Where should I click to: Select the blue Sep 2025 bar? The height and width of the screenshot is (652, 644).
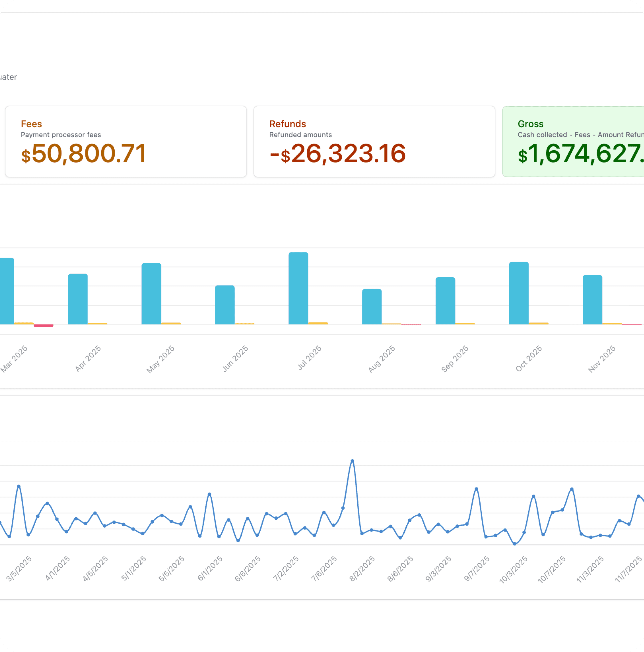445,301
